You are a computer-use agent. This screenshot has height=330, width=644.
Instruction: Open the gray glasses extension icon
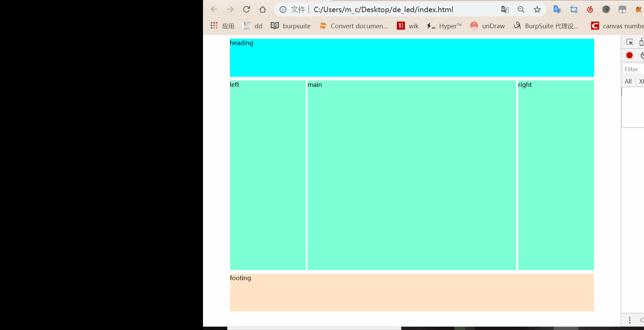pyautogui.click(x=622, y=9)
